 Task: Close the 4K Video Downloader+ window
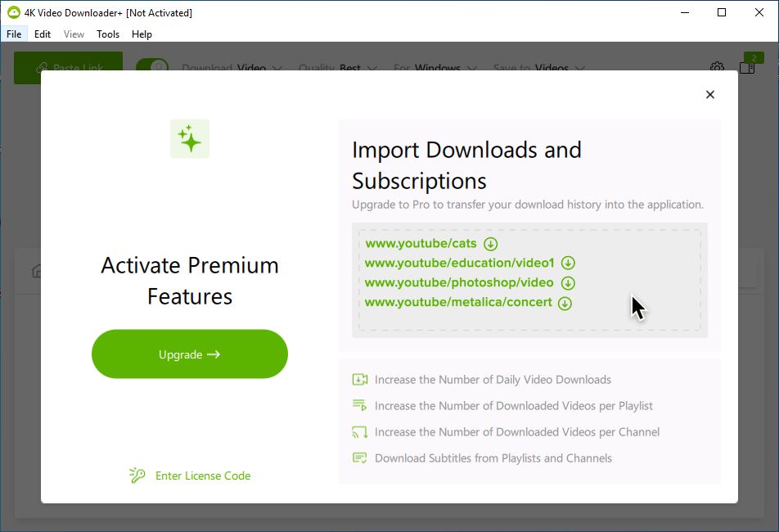759,12
